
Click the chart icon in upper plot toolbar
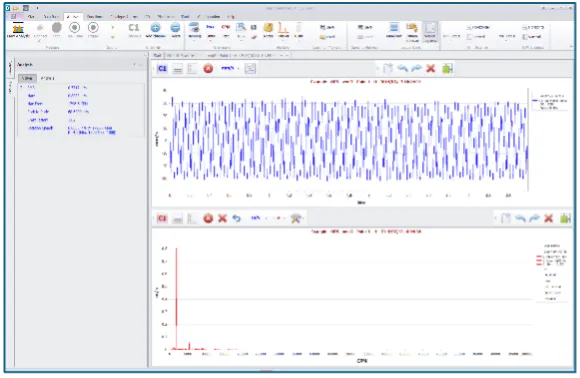250,68
